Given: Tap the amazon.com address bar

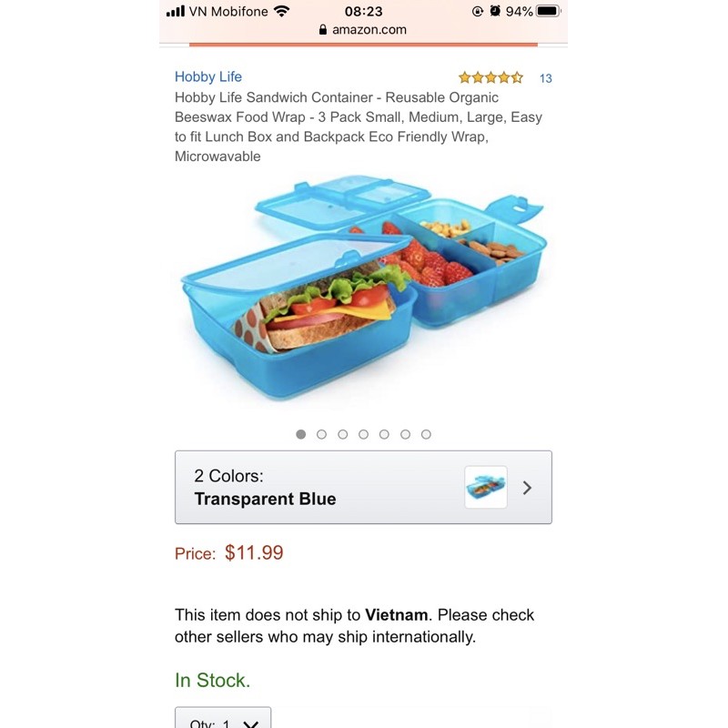Looking at the screenshot, I should pyautogui.click(x=364, y=30).
